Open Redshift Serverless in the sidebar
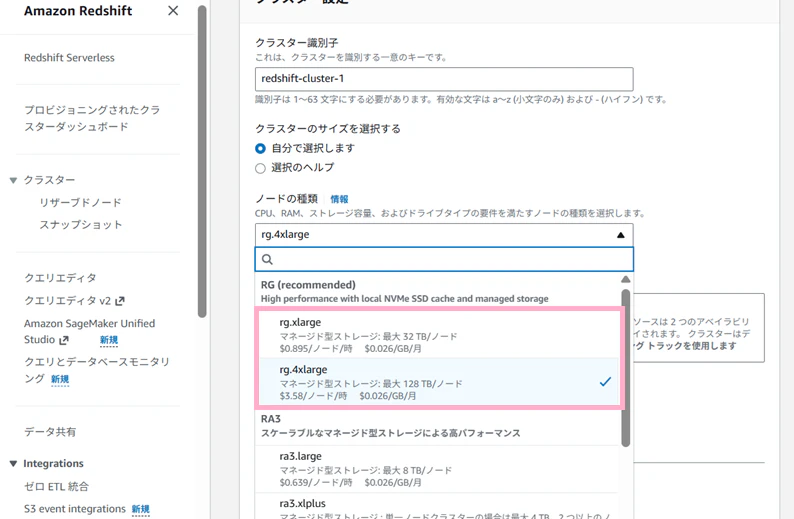The width and height of the screenshot is (794, 519). 69,58
